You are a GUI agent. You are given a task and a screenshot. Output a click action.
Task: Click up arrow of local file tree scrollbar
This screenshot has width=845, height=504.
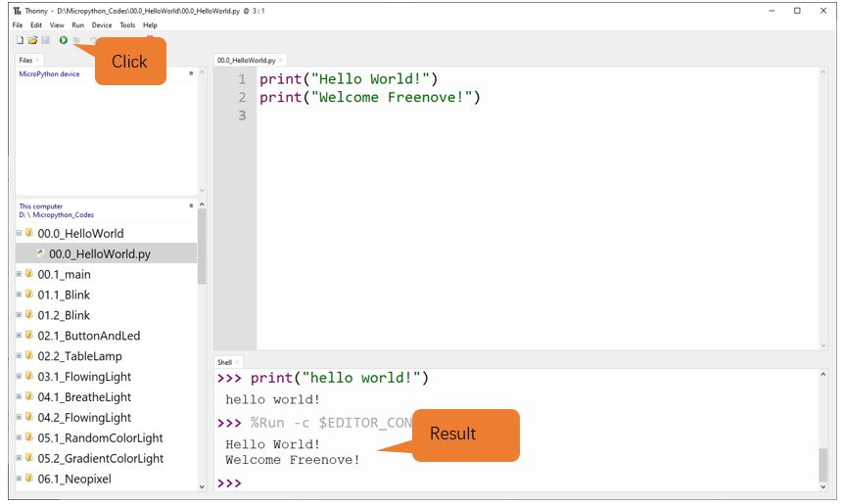pos(202,205)
